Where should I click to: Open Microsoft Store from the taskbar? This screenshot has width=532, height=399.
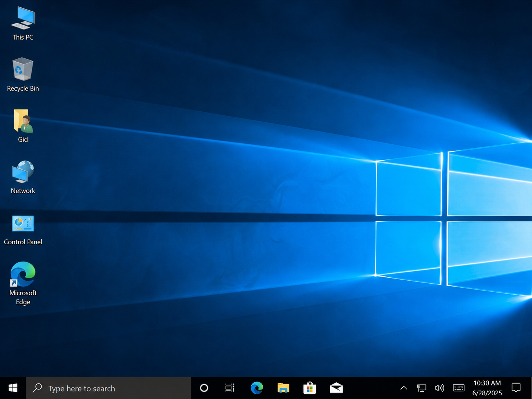pos(310,388)
